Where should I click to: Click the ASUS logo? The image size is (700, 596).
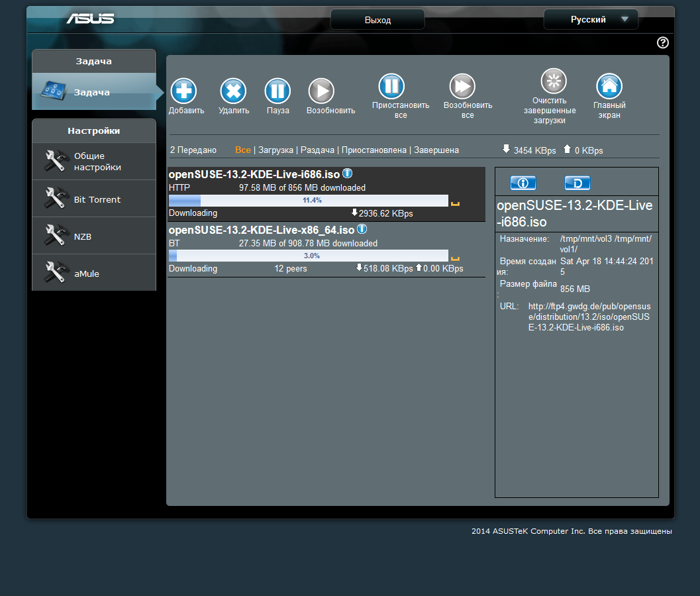coord(90,19)
